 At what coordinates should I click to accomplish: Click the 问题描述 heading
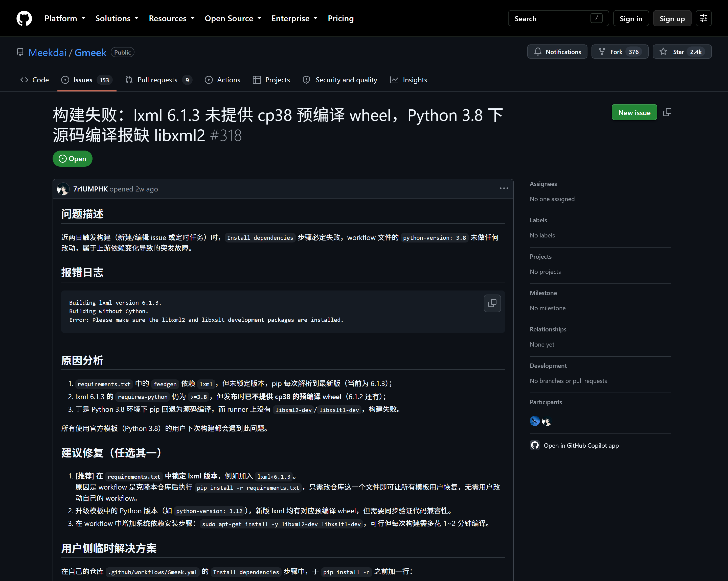pyautogui.click(x=82, y=214)
